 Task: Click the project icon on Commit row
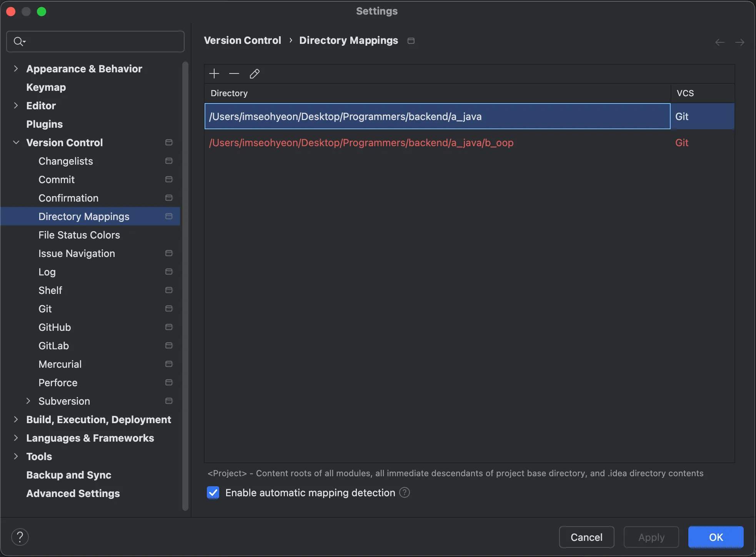click(x=169, y=179)
